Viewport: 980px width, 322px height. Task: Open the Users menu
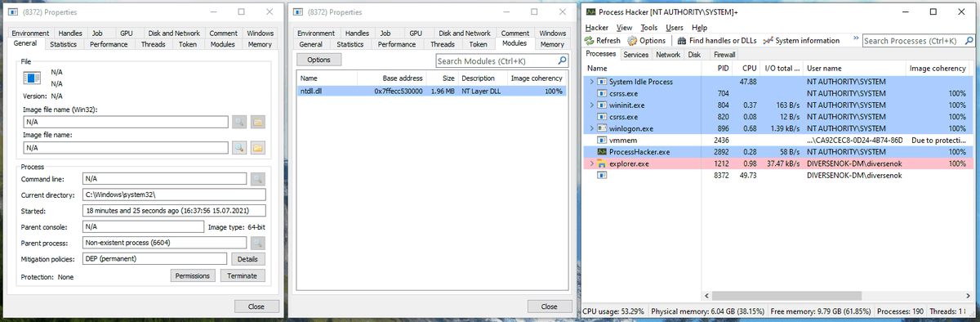point(675,28)
